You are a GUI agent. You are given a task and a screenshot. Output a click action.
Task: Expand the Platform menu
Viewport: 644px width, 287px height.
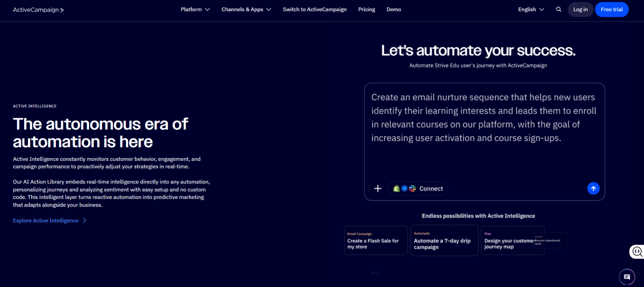[195, 10]
